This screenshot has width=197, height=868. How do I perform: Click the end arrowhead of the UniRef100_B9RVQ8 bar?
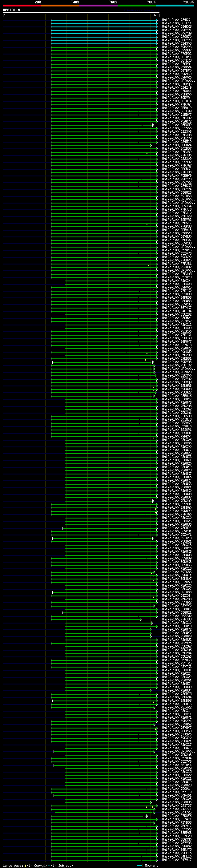(153, 362)
